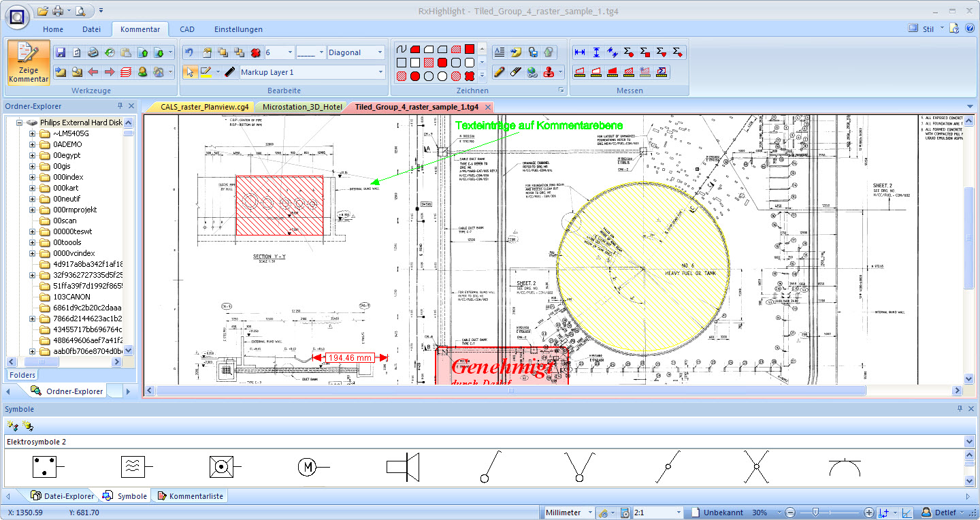Select the pencil freehand drawing tool
The width and height of the screenshot is (980, 520).
pos(500,72)
